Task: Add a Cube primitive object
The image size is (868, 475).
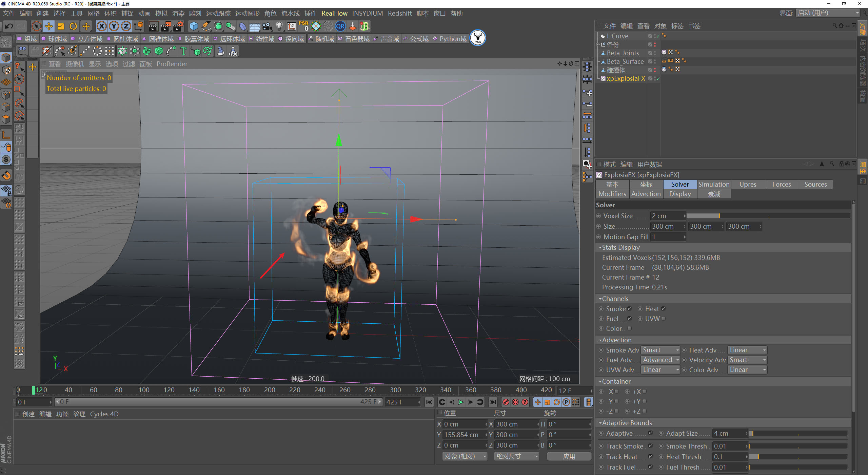Action: click(194, 26)
